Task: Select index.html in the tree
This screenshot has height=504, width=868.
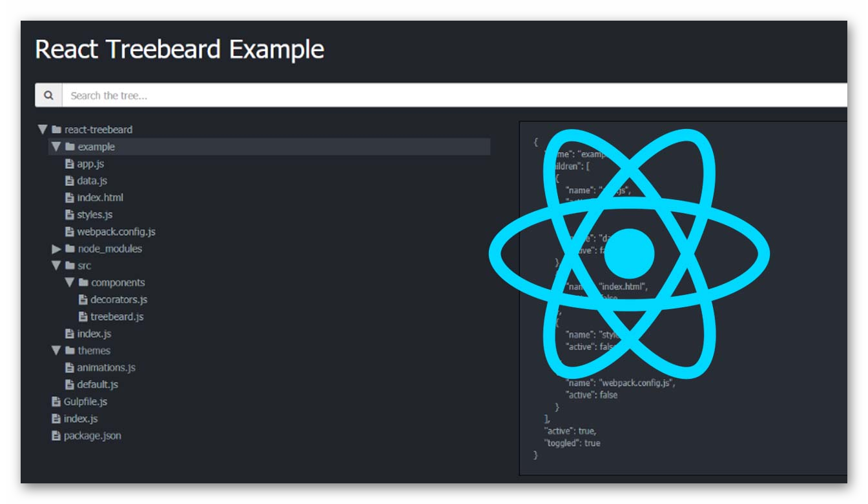Action: (x=100, y=197)
